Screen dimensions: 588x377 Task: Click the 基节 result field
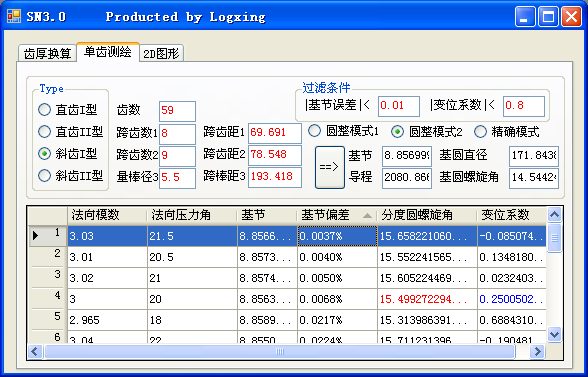coord(407,156)
